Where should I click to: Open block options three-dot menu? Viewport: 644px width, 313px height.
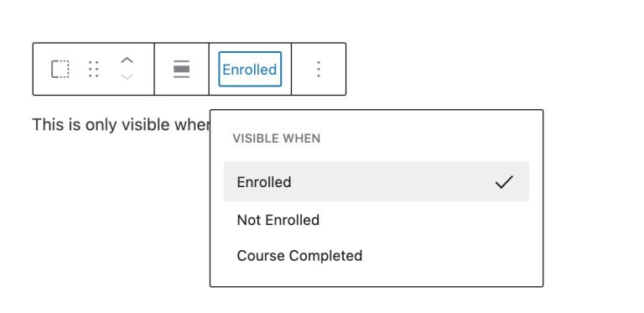(319, 69)
